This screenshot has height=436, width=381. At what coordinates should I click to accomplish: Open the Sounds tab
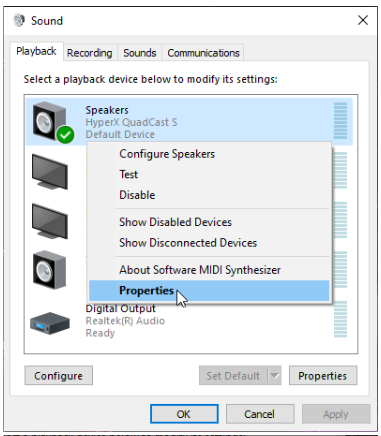pyautogui.click(x=140, y=53)
